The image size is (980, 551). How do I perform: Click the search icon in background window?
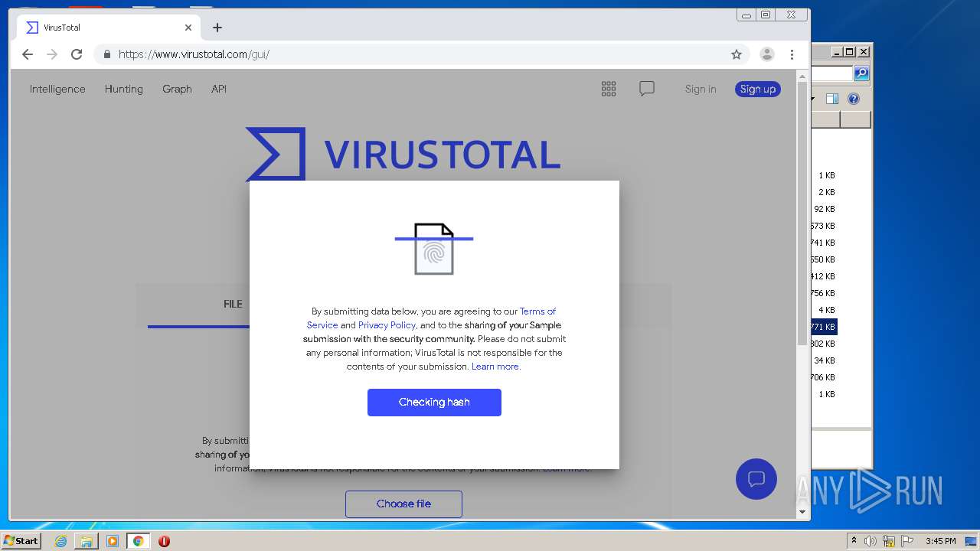pos(861,73)
